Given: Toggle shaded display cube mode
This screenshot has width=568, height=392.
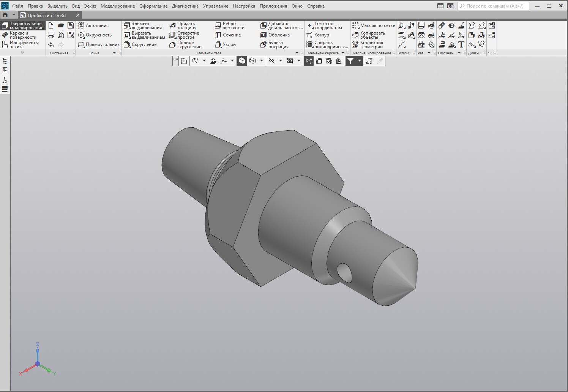Looking at the screenshot, I should tap(242, 61).
